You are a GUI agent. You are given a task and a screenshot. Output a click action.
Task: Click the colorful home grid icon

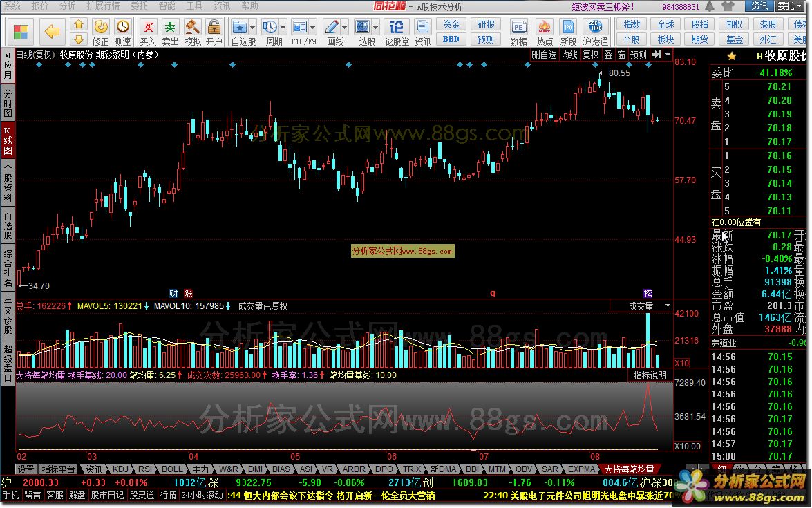click(x=21, y=32)
